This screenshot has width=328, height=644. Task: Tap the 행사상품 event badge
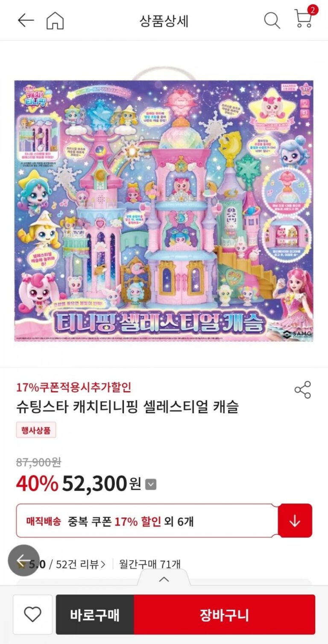(x=36, y=430)
